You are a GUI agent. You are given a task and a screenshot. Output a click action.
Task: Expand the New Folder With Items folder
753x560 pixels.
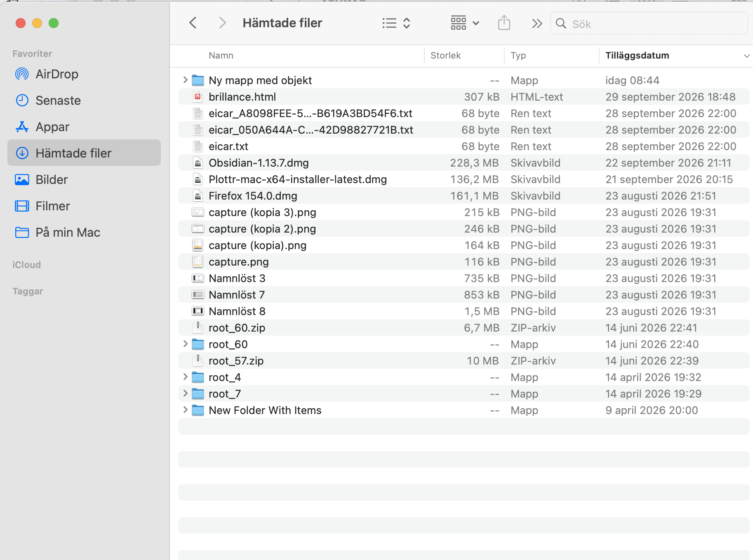(185, 410)
